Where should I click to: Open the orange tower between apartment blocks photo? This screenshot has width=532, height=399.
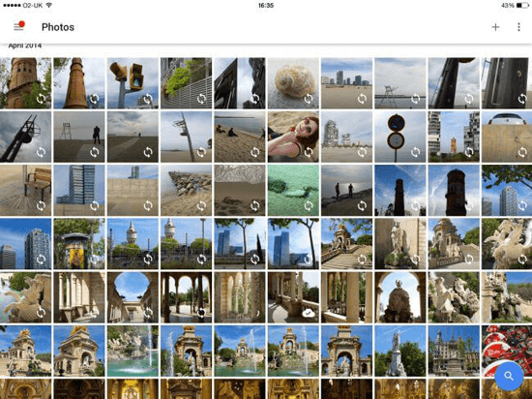pos(454,137)
